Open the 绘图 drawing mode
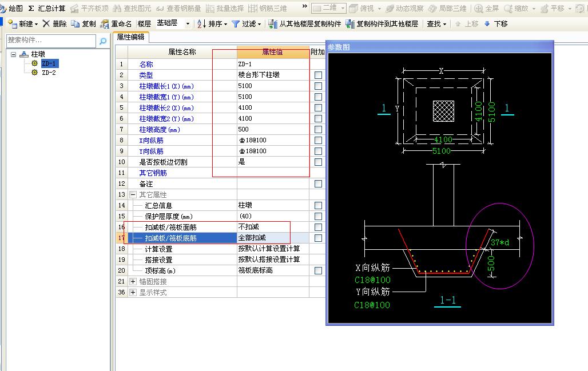 (x=11, y=8)
